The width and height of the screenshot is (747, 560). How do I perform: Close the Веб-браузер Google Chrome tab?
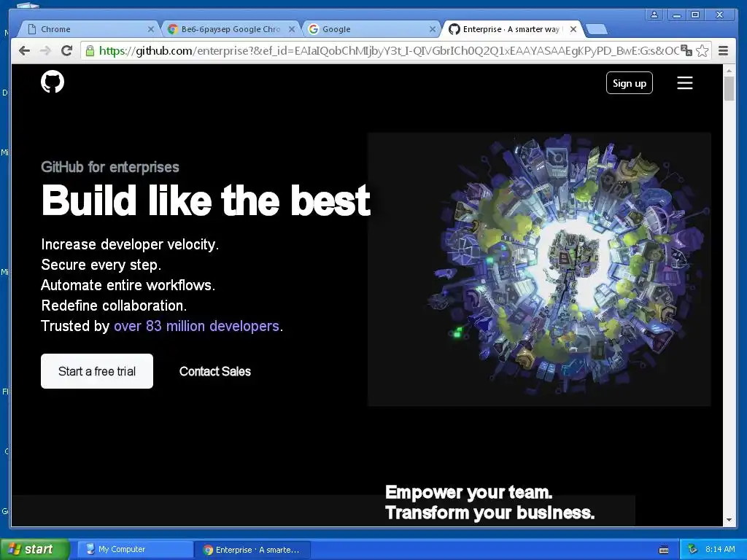point(292,29)
